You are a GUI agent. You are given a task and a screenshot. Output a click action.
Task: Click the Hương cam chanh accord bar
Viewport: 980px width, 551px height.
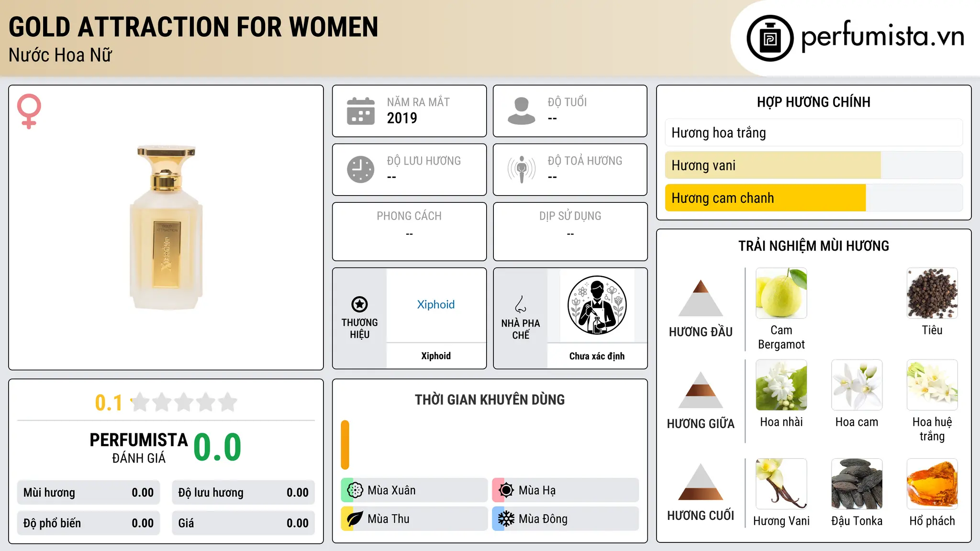coord(813,198)
